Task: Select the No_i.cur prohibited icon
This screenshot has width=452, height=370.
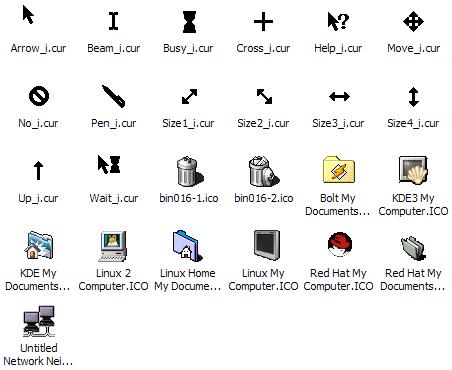Action: [x=39, y=96]
